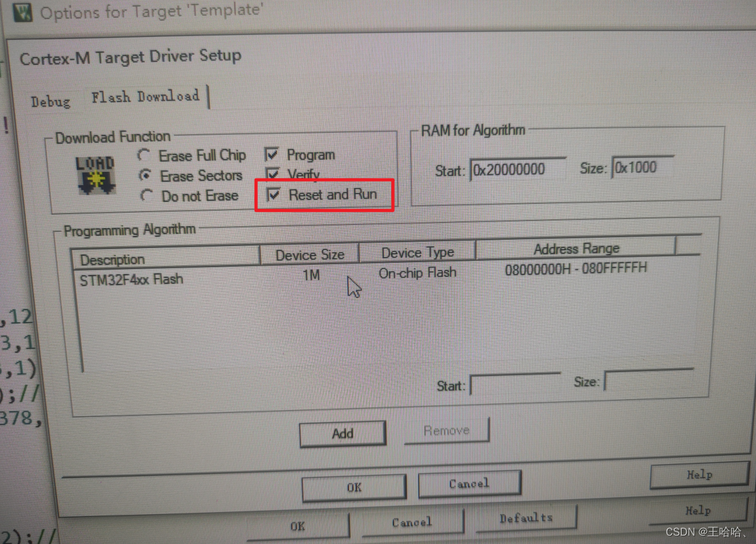Viewport: 756px width, 544px height.
Task: Click OK in Cortex-M Target Driver Setup
Action: pos(354,487)
